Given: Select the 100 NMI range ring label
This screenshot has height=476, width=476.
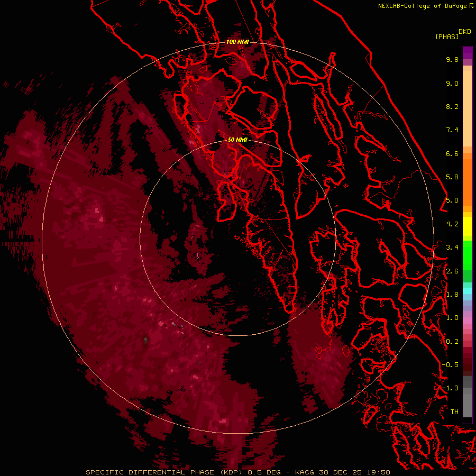Looking at the screenshot, I should point(237,42).
